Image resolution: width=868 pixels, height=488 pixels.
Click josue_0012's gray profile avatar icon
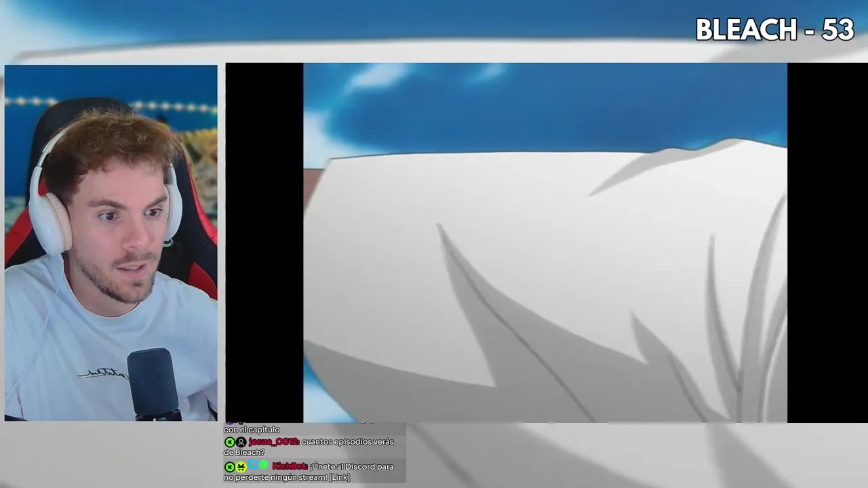click(241, 442)
